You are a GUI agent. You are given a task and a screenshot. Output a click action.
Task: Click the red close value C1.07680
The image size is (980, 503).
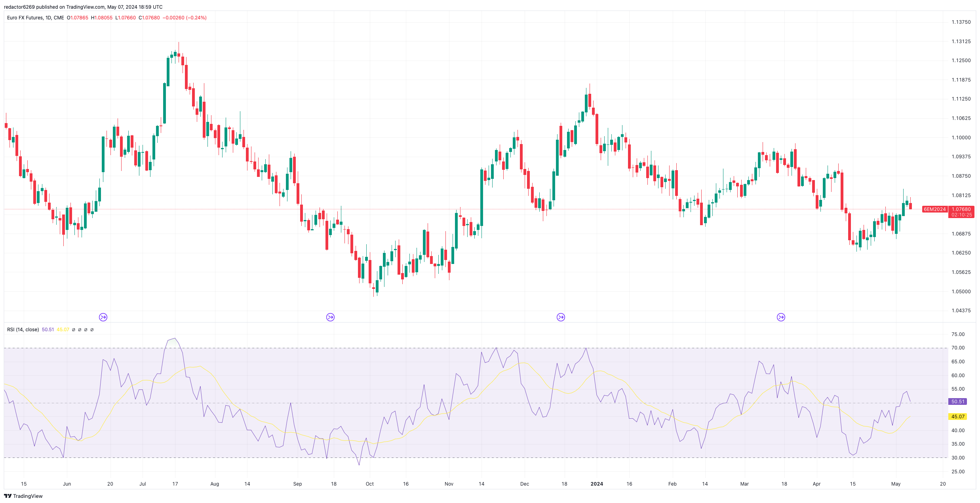[x=149, y=17]
